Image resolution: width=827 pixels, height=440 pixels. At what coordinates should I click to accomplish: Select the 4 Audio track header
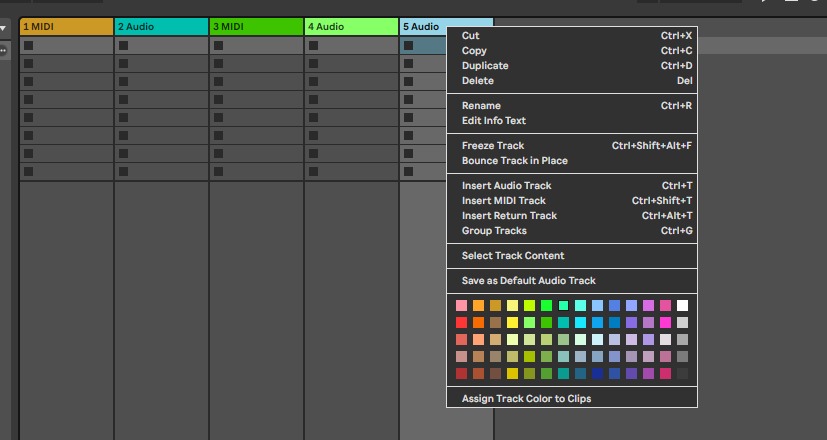(351, 26)
